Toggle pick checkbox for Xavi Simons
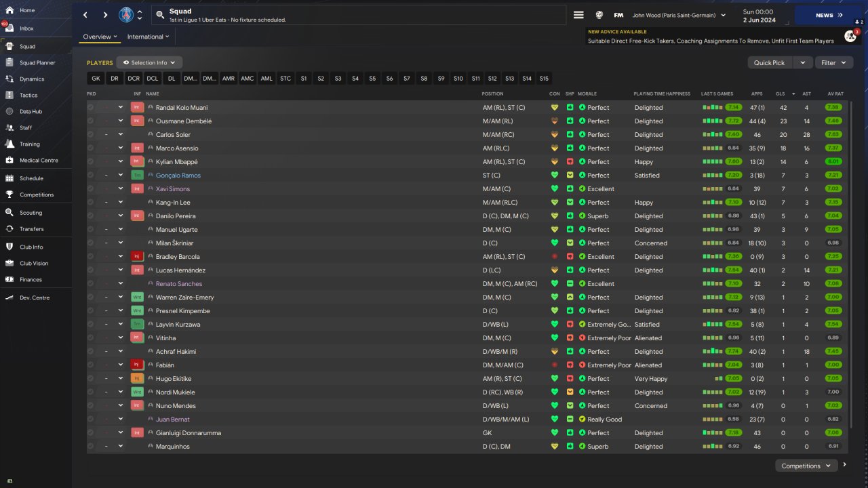This screenshot has height=488, width=868. tap(90, 188)
